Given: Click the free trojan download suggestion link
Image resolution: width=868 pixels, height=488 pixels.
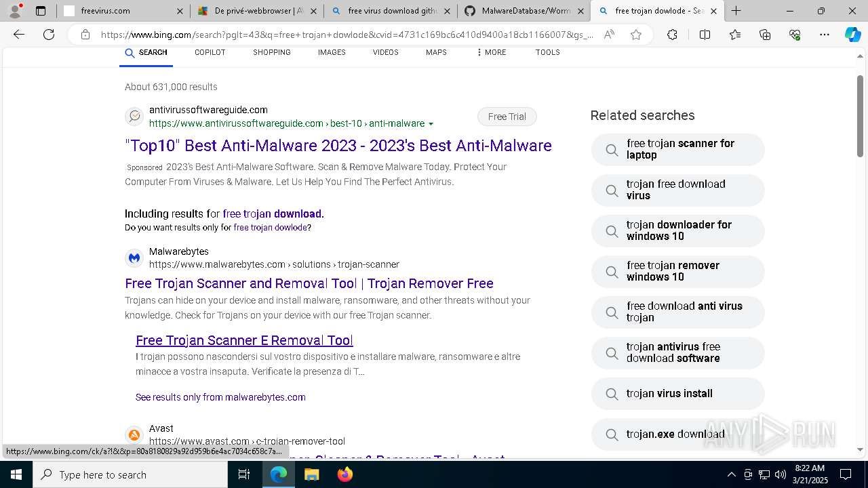Looking at the screenshot, I should pos(273,213).
